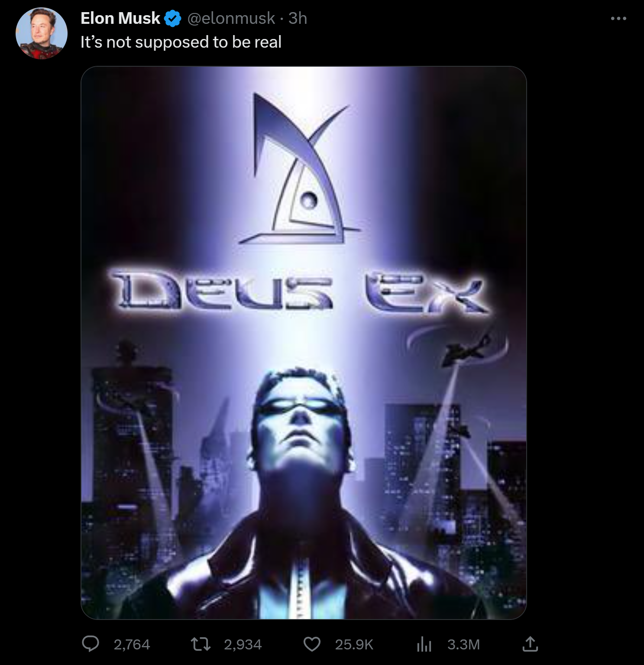Click the 2,934 reposts count
The height and width of the screenshot is (665, 644).
(x=243, y=645)
